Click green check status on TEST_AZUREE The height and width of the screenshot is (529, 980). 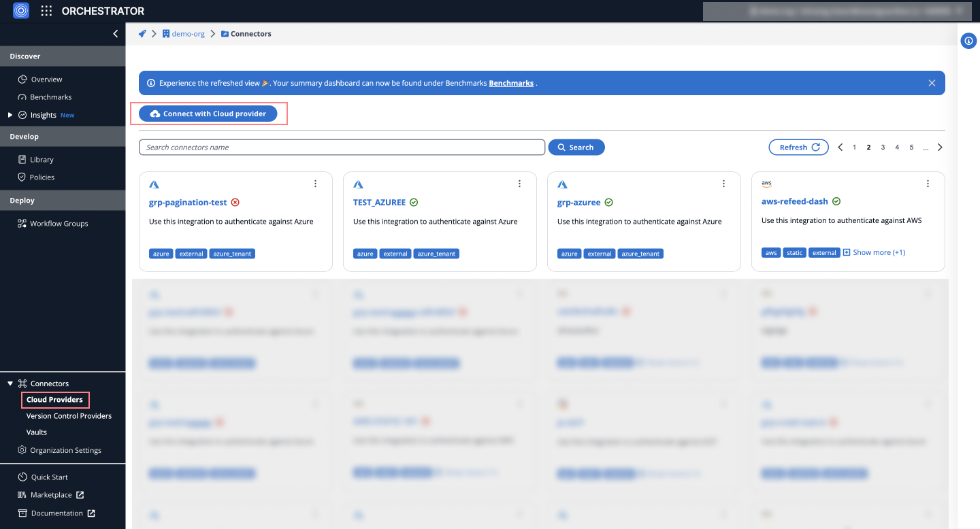(414, 203)
